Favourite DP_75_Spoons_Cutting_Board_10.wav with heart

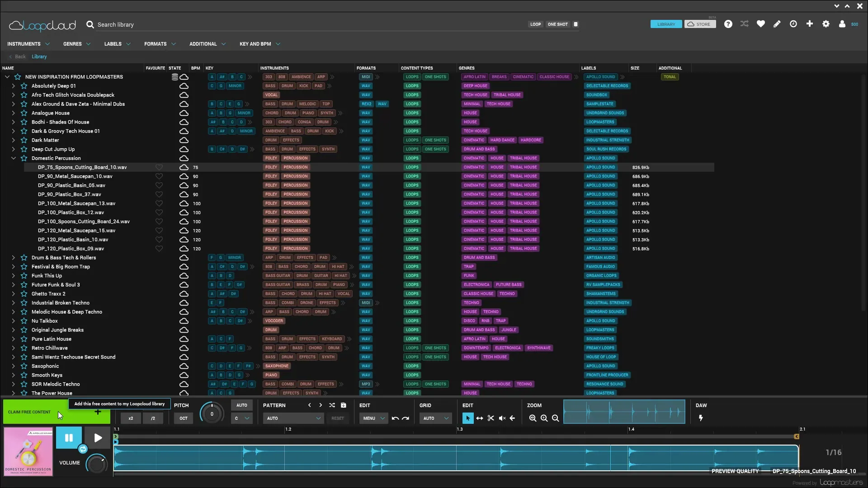(x=159, y=167)
